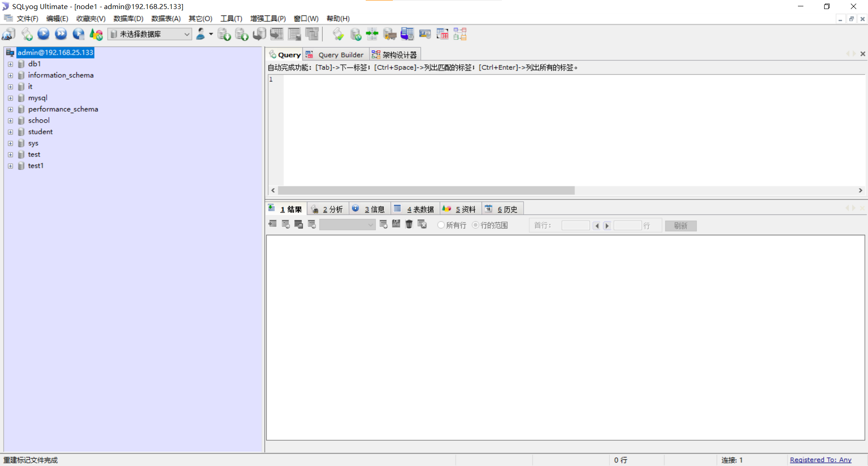868x466 pixels.
Task: Click the save changes floppy disk icon
Action: click(x=396, y=224)
